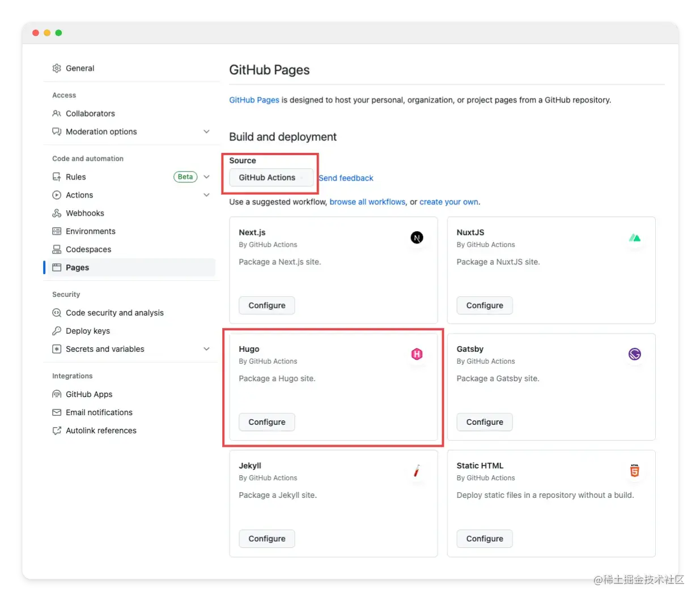The image size is (700, 601).
Task: Expand the Rules section chevron
Action: pyautogui.click(x=206, y=177)
